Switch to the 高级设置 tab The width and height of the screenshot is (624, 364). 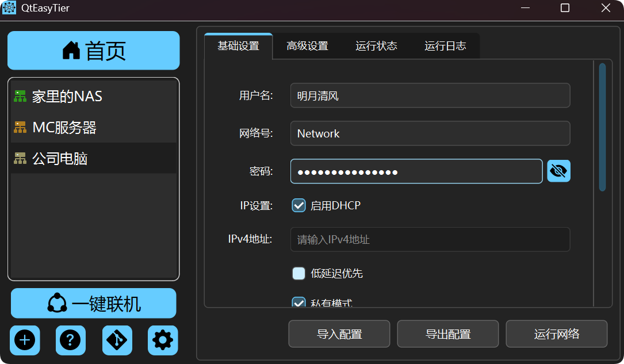(x=307, y=46)
